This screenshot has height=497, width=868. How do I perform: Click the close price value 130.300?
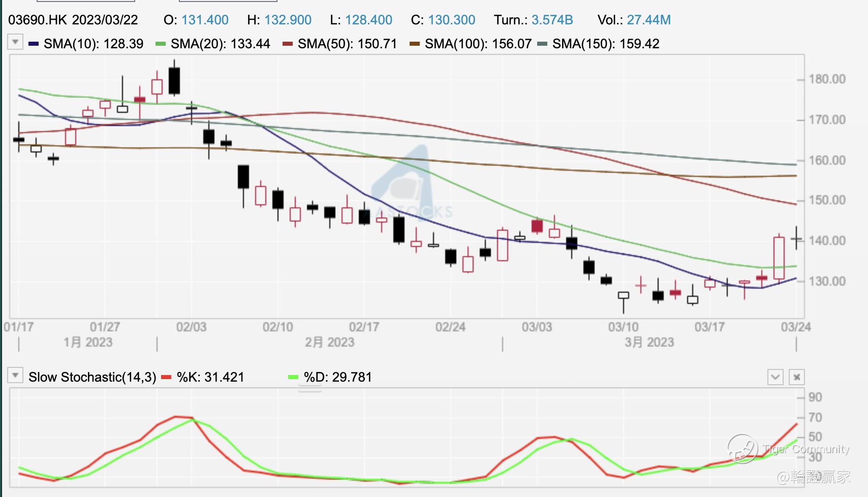click(x=452, y=20)
